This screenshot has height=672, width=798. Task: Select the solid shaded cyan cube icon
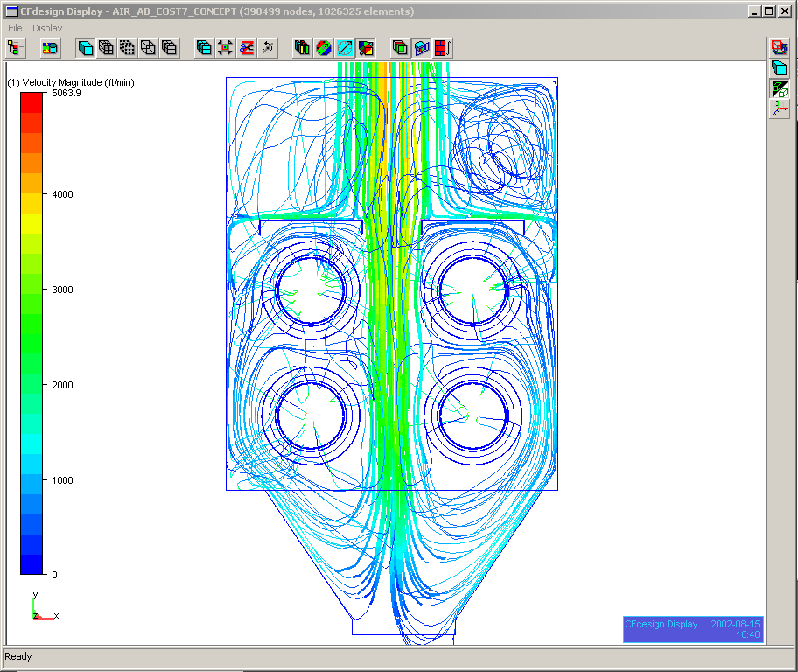click(86, 48)
